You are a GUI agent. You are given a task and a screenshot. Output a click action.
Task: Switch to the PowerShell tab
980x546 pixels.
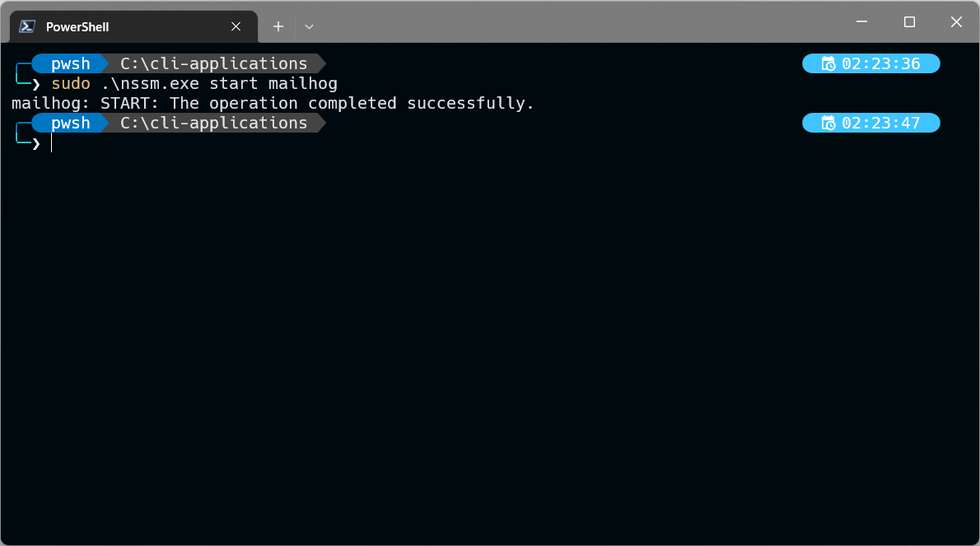(124, 26)
